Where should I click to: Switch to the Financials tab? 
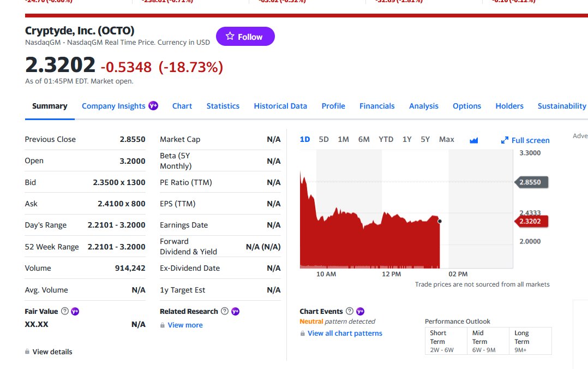pos(377,106)
